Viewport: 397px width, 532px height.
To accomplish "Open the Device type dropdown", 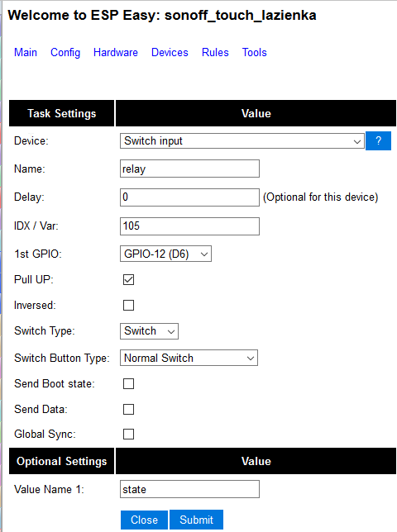I will point(242,140).
